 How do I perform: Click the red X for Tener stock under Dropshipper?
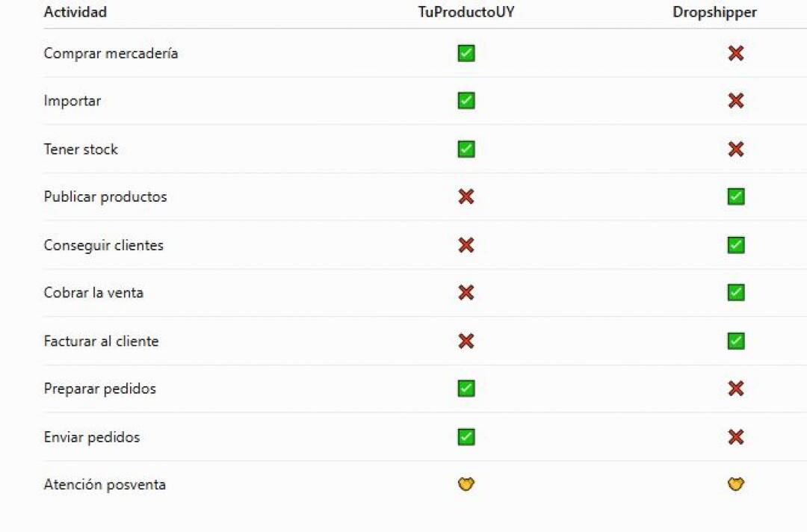736,149
